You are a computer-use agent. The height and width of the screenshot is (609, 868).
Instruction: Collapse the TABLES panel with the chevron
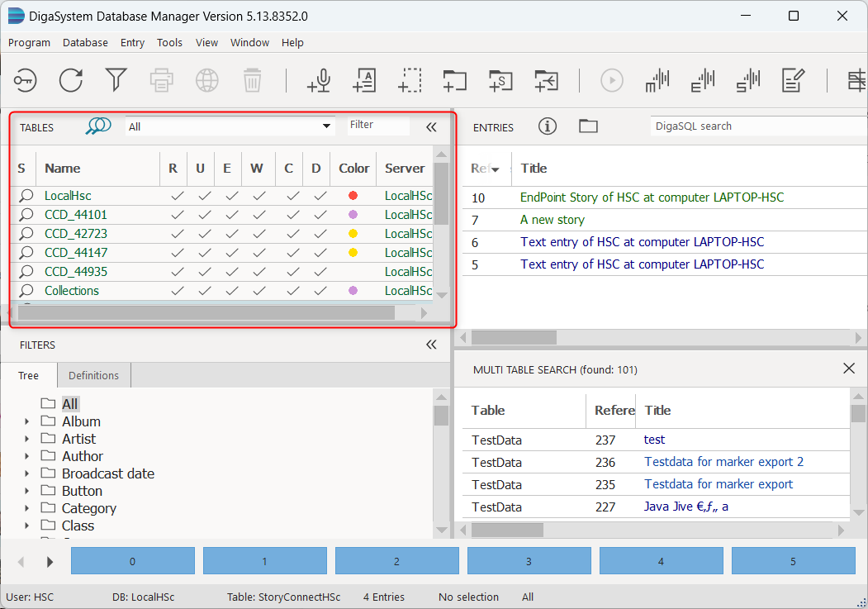tap(430, 127)
